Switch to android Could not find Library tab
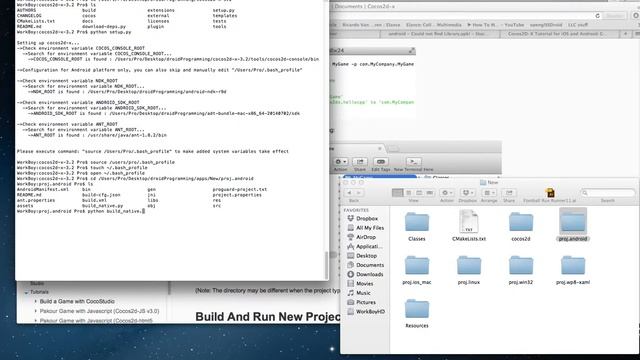The image size is (640, 360). 440,34
